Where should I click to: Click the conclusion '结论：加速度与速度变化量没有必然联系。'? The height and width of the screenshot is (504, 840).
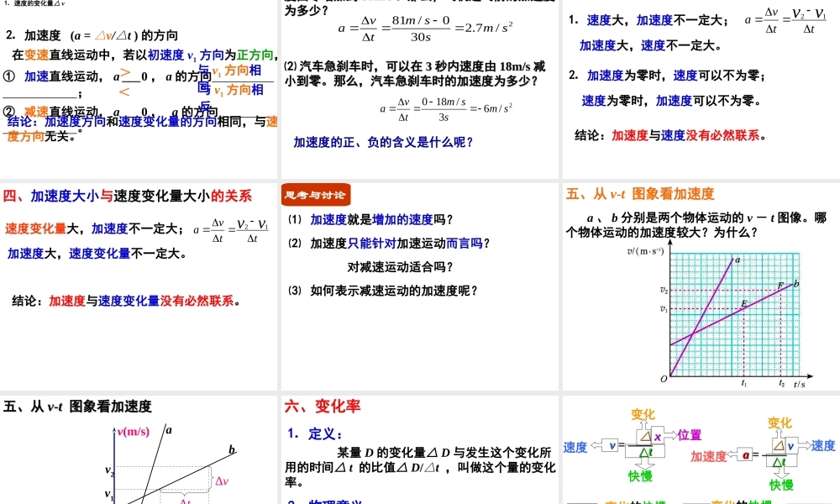coord(127,301)
